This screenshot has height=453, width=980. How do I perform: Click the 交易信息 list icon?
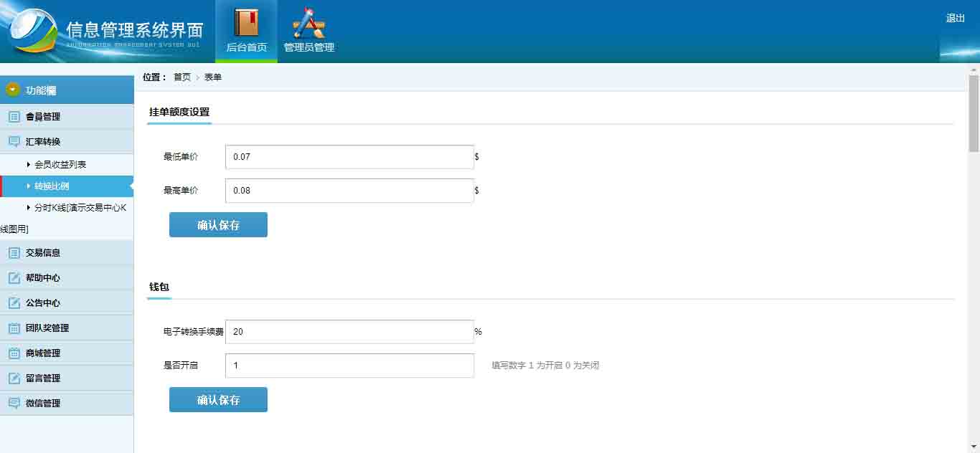coord(14,253)
